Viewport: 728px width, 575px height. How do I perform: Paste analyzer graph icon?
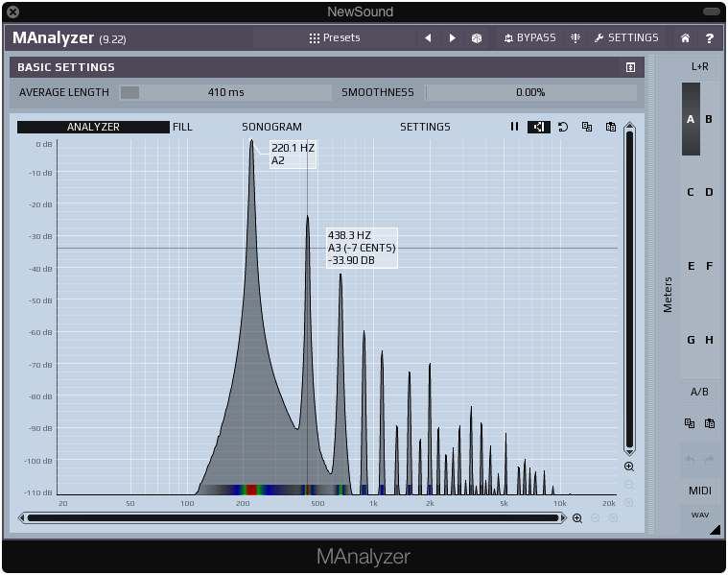[611, 127]
